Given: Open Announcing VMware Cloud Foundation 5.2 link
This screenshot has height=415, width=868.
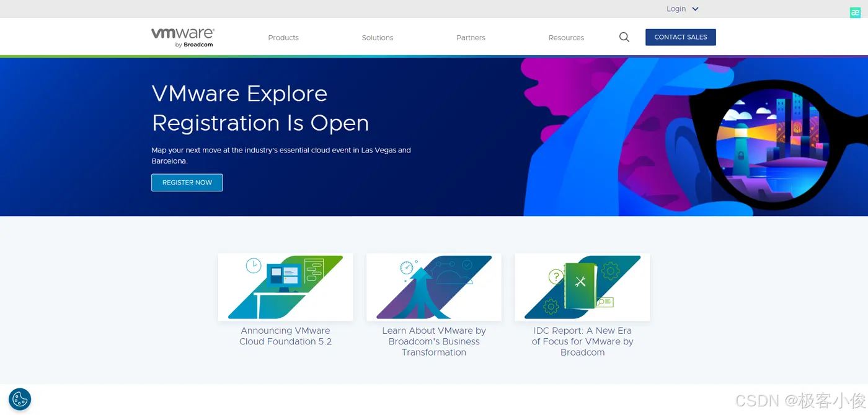Looking at the screenshot, I should 285,336.
